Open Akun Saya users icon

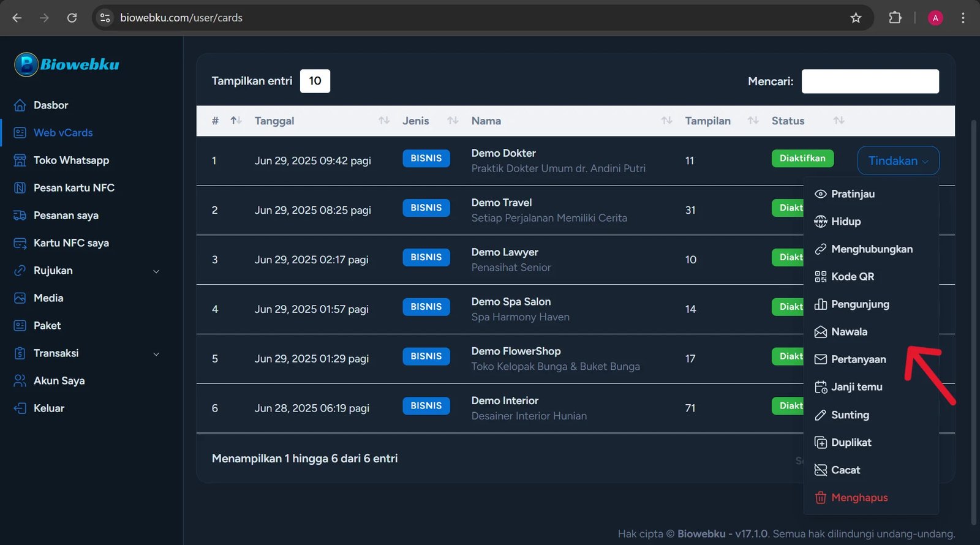[x=20, y=381]
